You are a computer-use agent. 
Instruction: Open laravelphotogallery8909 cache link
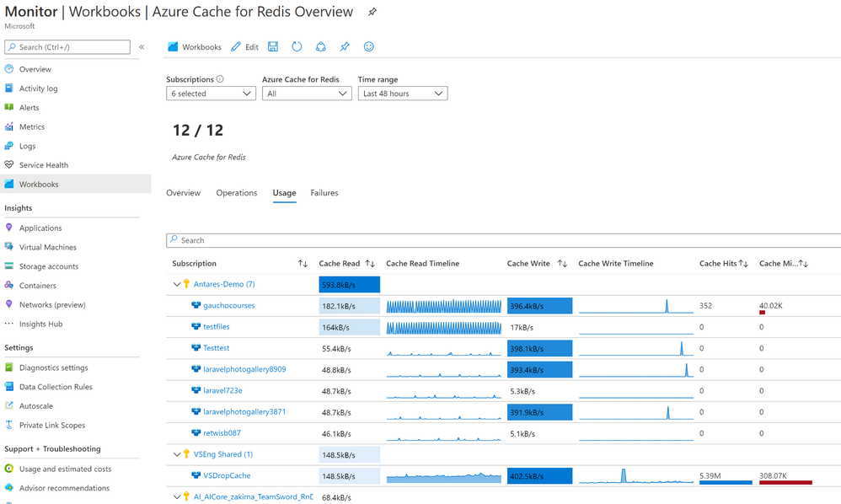pyautogui.click(x=244, y=369)
